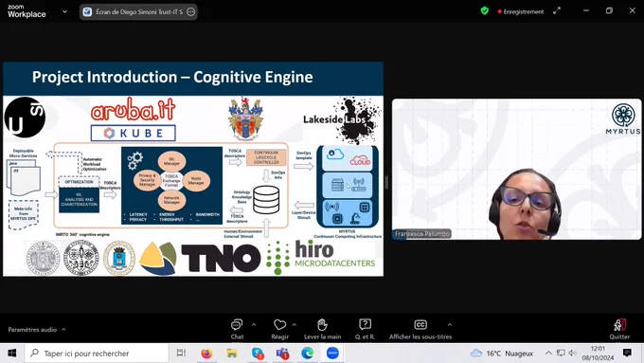
Task: Open Paramètres audio settings
Action: point(32,330)
